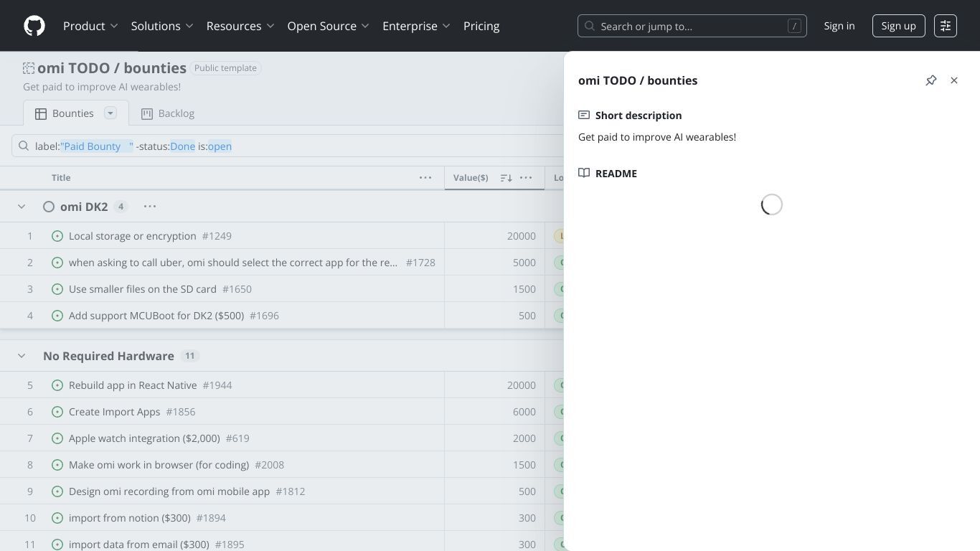Open issue import from notion ($300)
This screenshot has height=551, width=980.
pos(130,518)
